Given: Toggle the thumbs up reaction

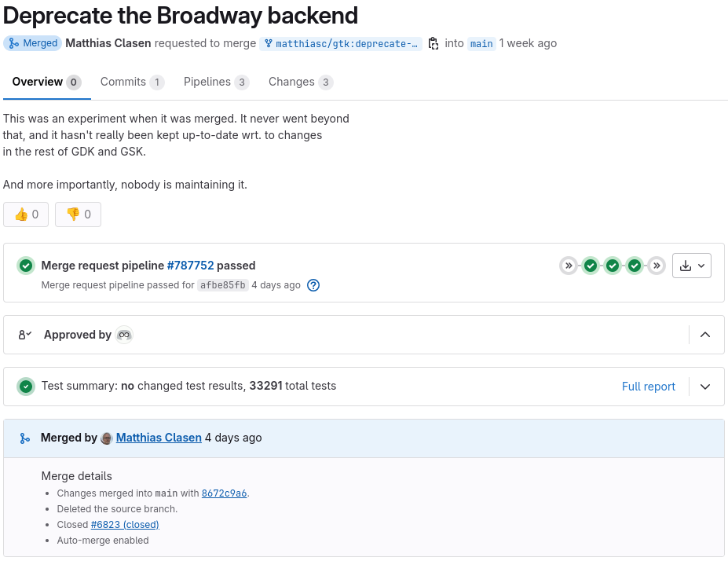Looking at the screenshot, I should point(26,214).
